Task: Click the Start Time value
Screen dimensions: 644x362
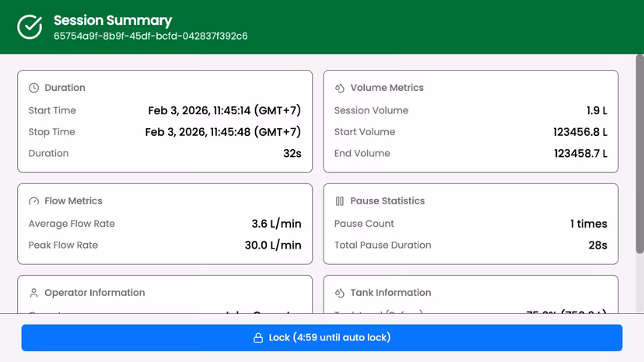Action: click(224, 111)
